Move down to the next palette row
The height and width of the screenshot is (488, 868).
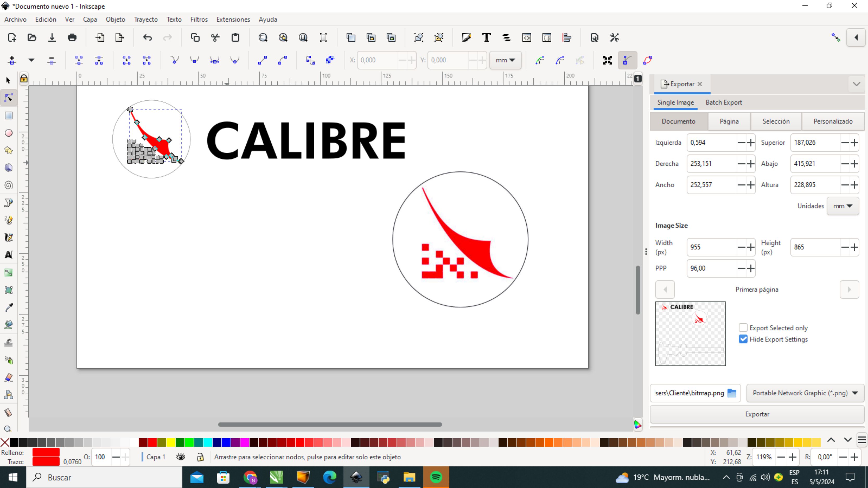coord(848,440)
